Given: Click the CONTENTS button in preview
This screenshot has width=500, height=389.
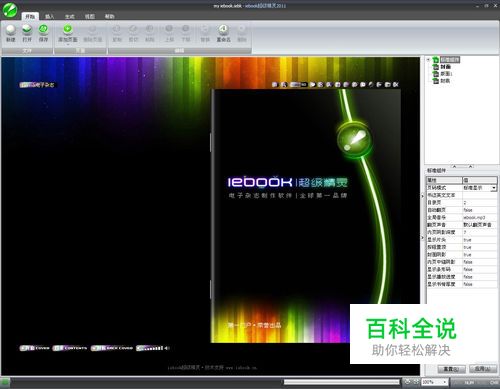Looking at the screenshot, I should tap(70, 348).
